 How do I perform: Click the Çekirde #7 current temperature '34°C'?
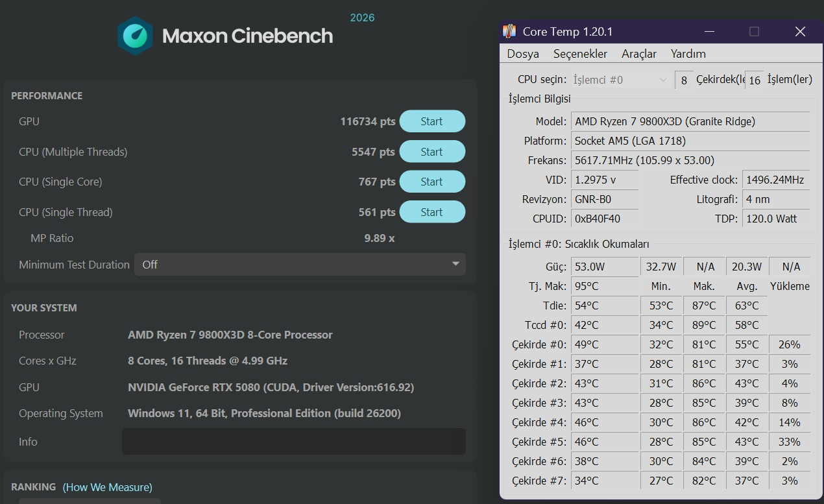pos(605,481)
